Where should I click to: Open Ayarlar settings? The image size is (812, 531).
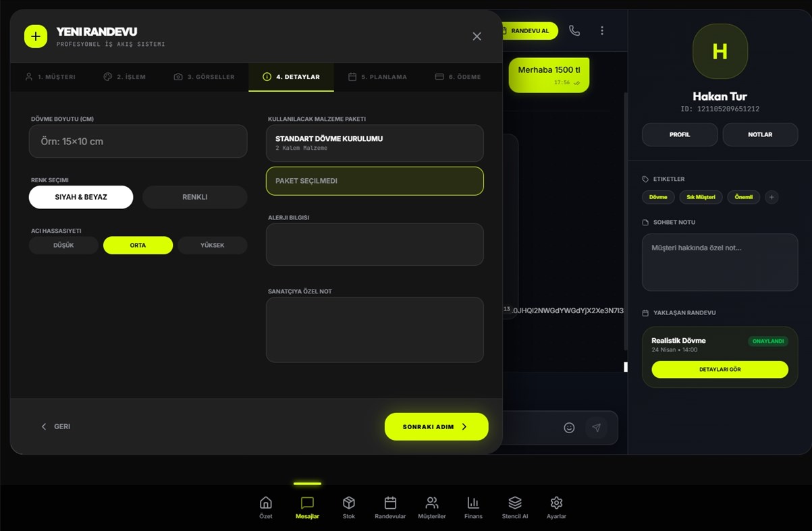tap(556, 507)
